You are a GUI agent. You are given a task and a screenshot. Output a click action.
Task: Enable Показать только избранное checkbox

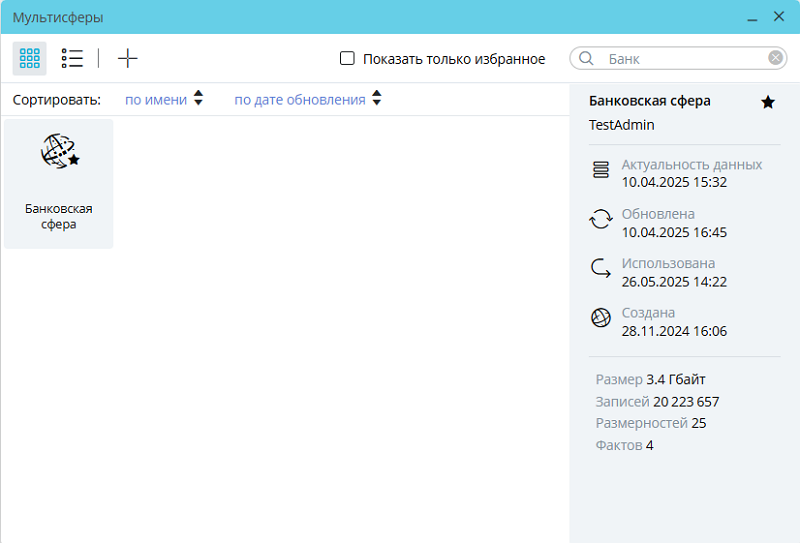[x=348, y=59]
